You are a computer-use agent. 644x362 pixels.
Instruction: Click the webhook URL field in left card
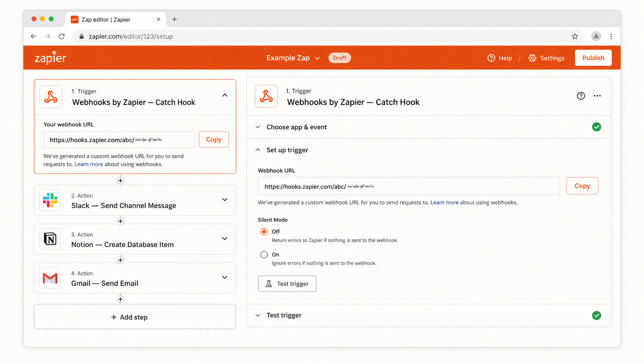click(x=119, y=140)
